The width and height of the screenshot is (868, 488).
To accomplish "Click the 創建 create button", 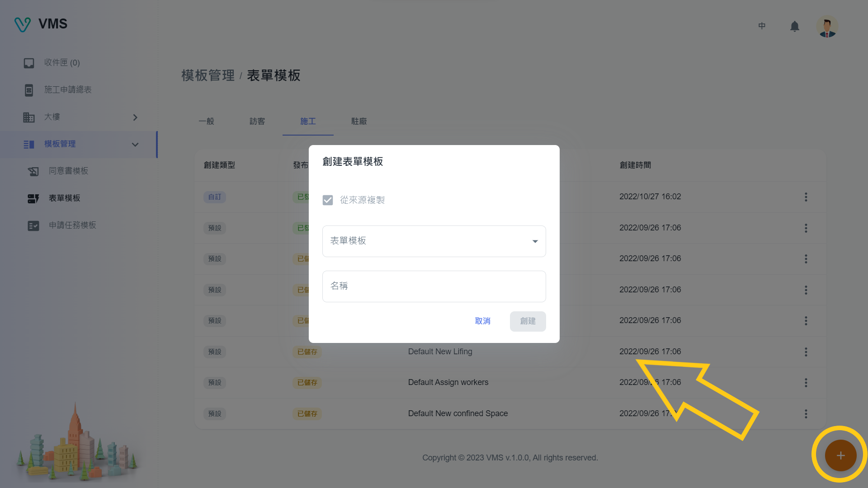I will 528,321.
